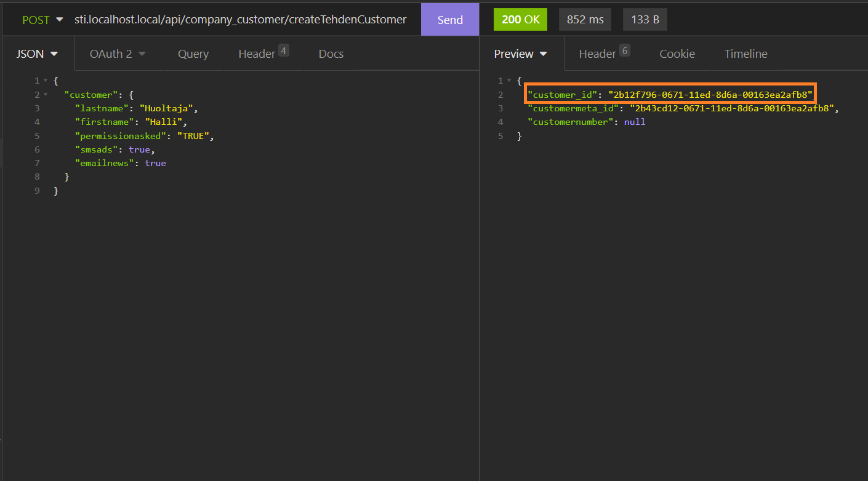Click the customer_id value in the response

(710, 95)
